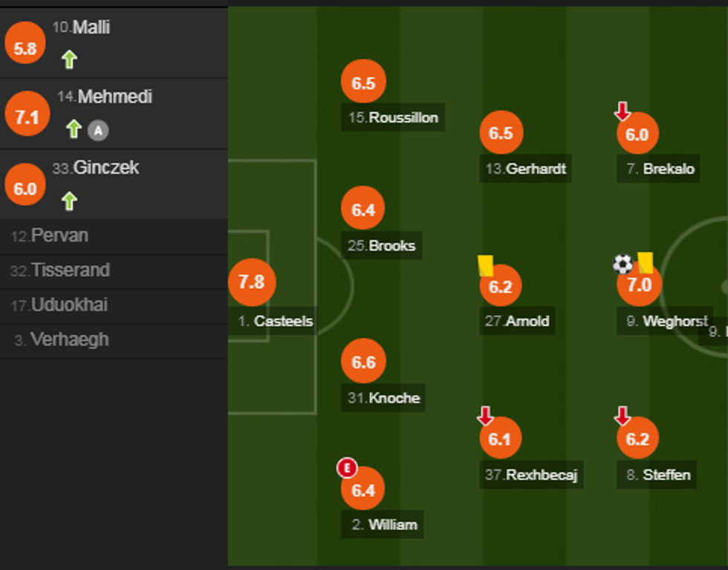Click Arnold's yellow card icon
The image size is (728, 570).
pos(486,265)
